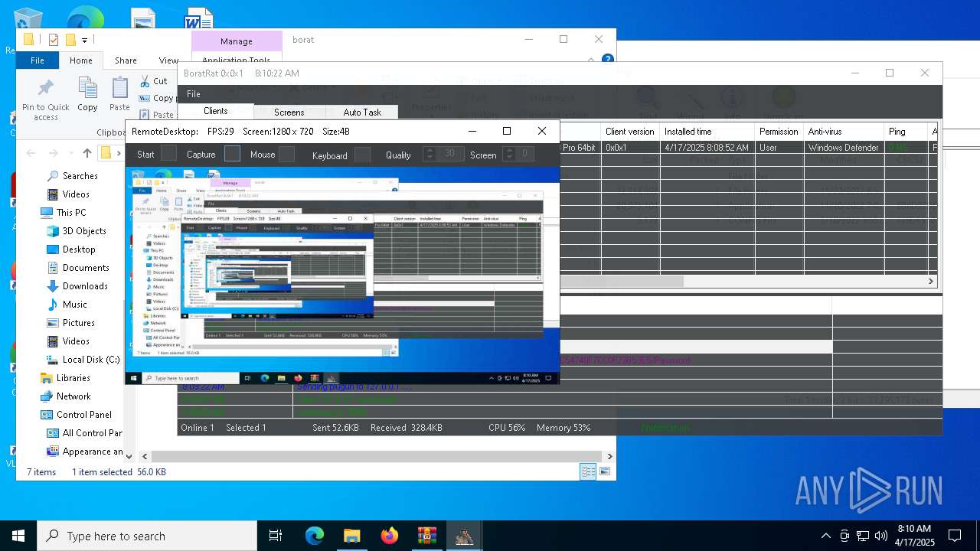The image size is (980, 551).
Task: Switch to the Clients tab in BoratRat
Action: click(215, 111)
